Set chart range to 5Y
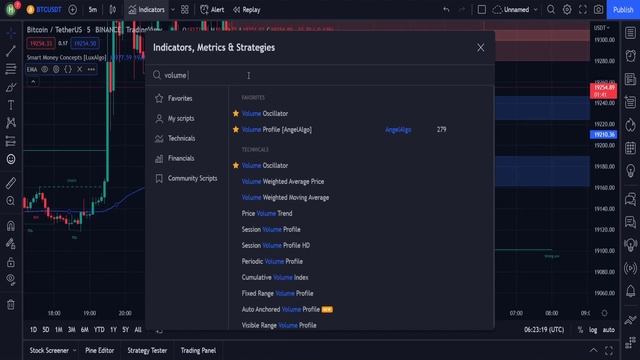The height and width of the screenshot is (360, 640). click(126, 330)
